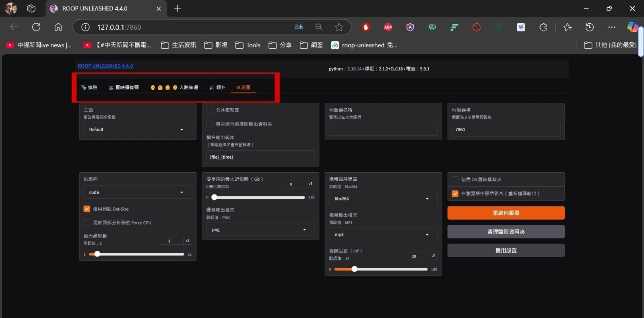
Task: Expand the 主題 Default dropdown
Action: (x=137, y=130)
